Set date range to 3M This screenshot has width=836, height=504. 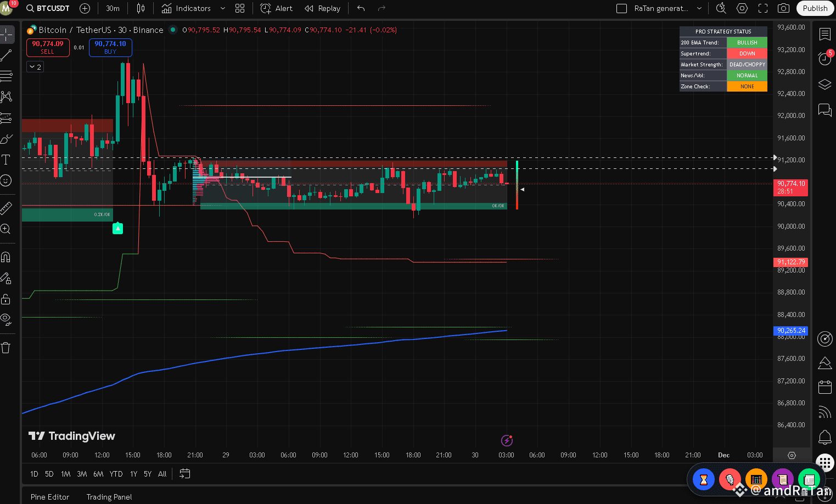point(82,474)
